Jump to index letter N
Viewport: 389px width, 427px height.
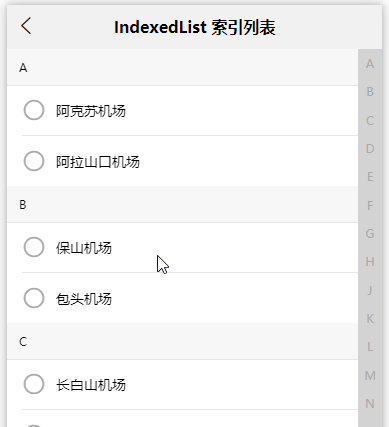click(370, 404)
